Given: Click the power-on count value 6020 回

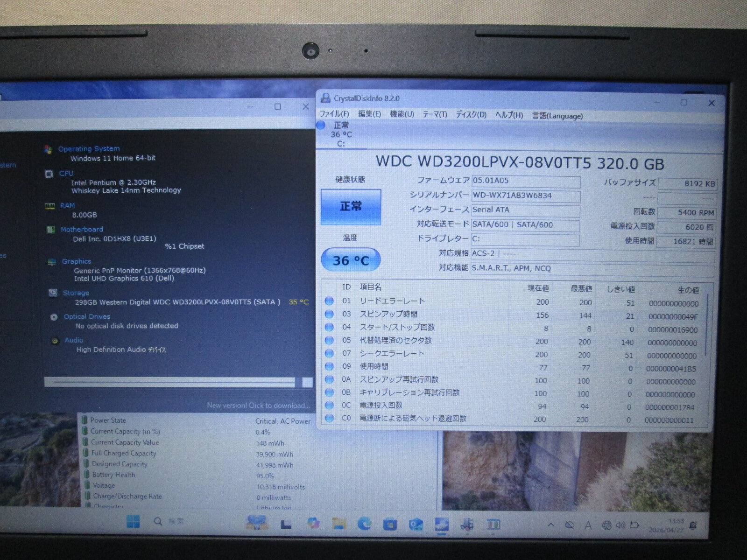Looking at the screenshot, I should (x=686, y=227).
